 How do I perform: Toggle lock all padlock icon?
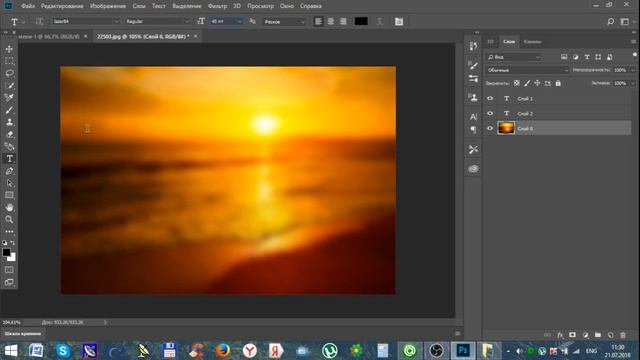558,83
